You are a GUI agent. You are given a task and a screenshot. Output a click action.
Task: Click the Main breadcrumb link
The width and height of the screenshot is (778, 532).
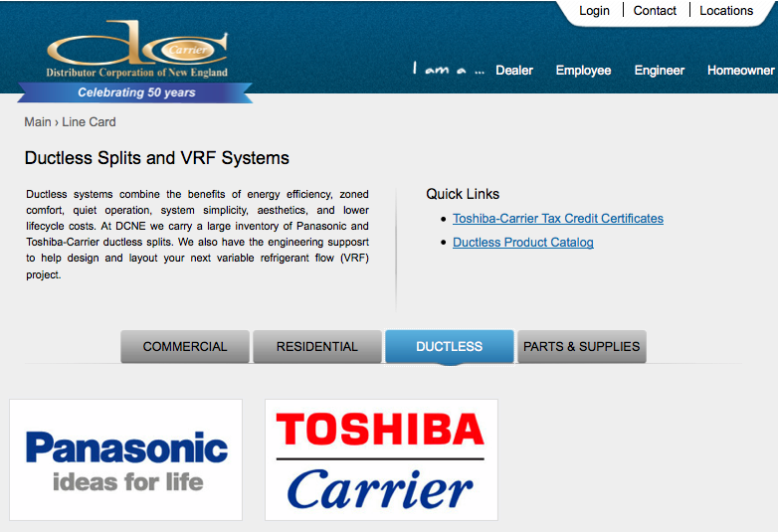(x=38, y=122)
